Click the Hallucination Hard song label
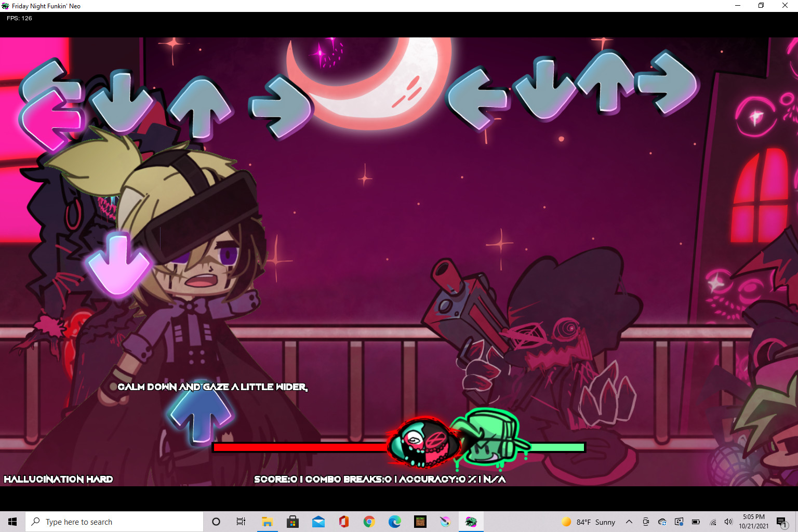 pyautogui.click(x=58, y=479)
